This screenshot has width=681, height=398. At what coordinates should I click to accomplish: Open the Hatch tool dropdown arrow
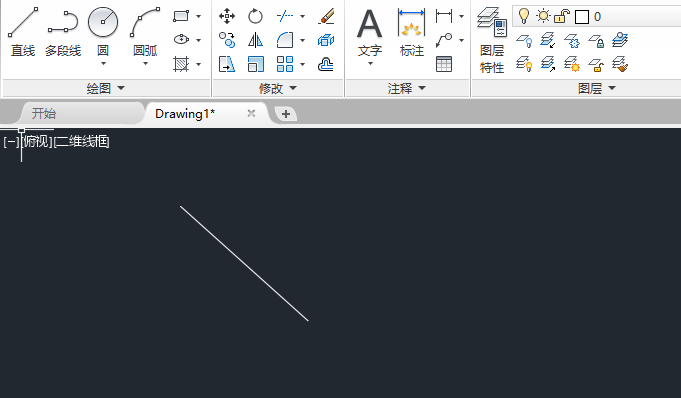(x=198, y=64)
